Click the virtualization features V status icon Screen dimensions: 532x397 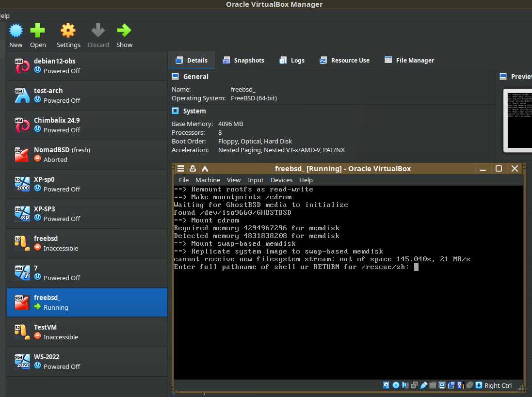tap(460, 385)
